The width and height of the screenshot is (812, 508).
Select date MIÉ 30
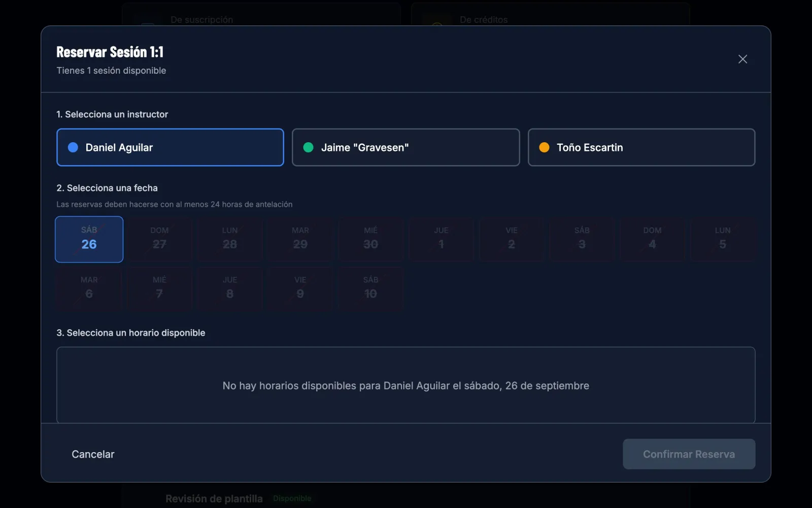click(370, 239)
